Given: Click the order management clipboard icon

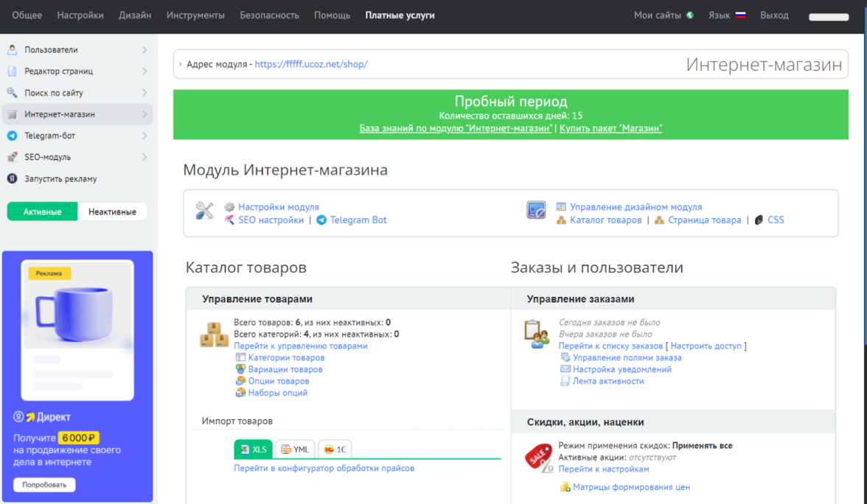Looking at the screenshot, I should click(537, 334).
